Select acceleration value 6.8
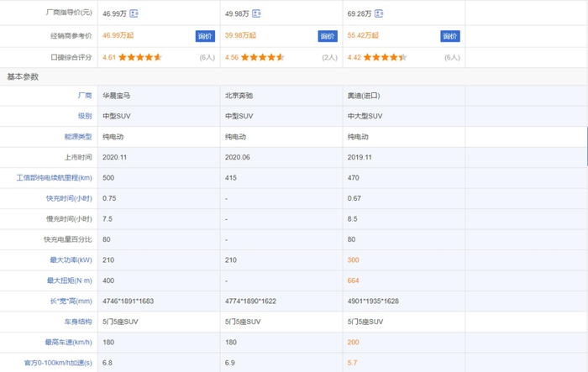 [x=108, y=363]
